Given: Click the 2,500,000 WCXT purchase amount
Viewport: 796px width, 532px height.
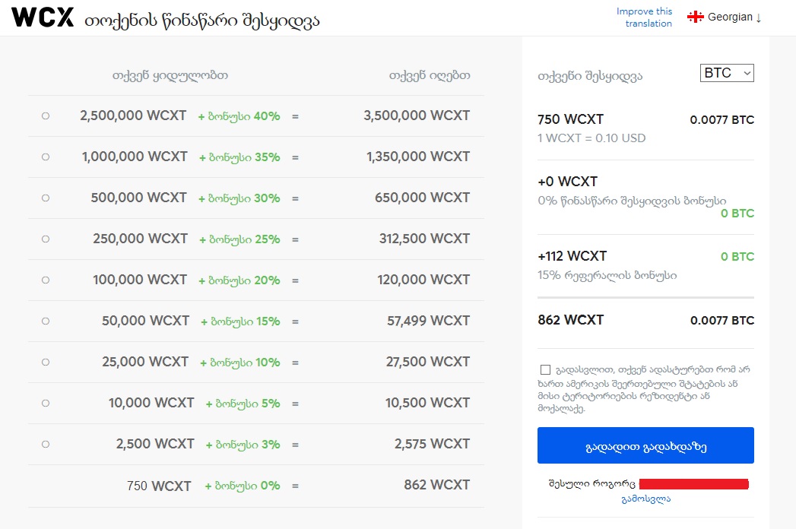Looking at the screenshot, I should [133, 116].
